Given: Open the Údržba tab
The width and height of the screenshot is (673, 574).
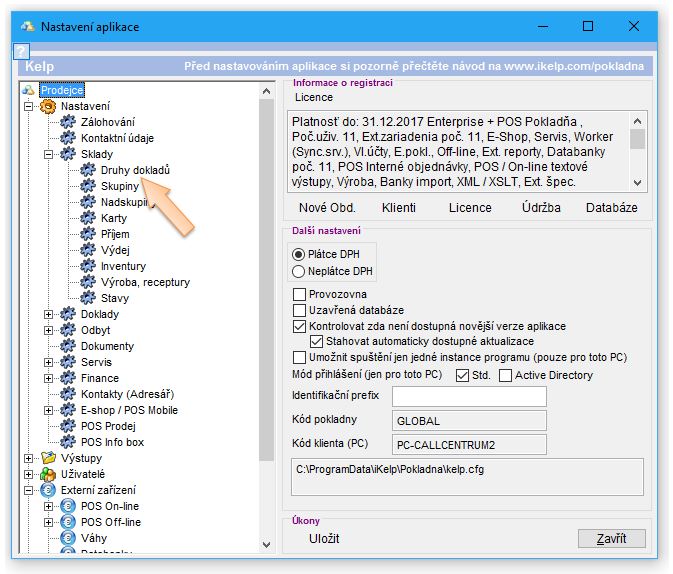Looking at the screenshot, I should pos(541,208).
